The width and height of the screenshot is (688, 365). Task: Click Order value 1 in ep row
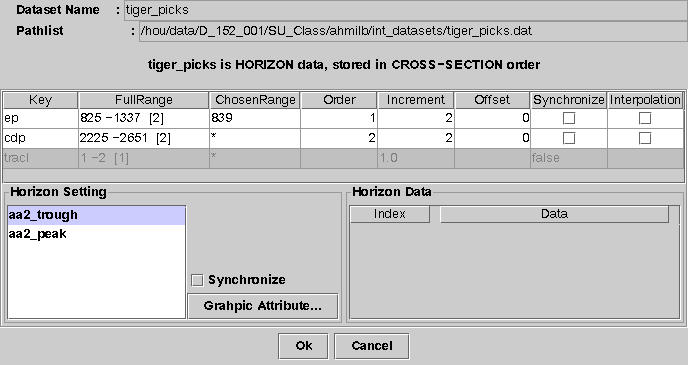(339, 118)
